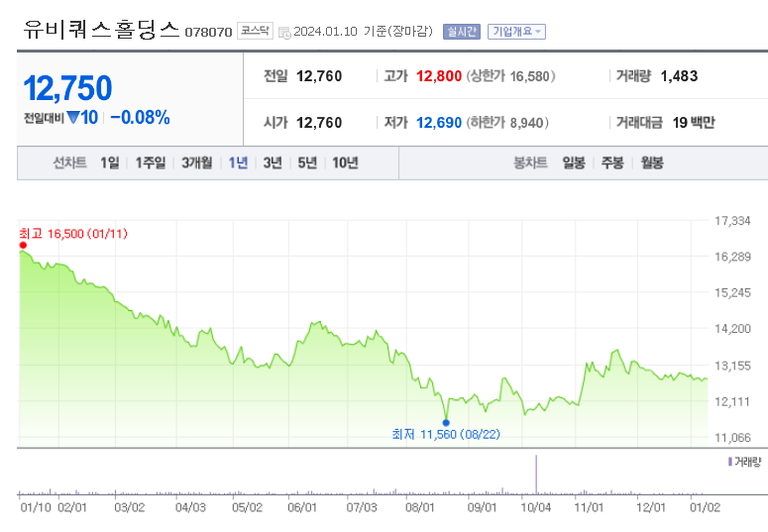The image size is (768, 532).
Task: Click the 11/01 x-axis date label
Action: (x=589, y=507)
